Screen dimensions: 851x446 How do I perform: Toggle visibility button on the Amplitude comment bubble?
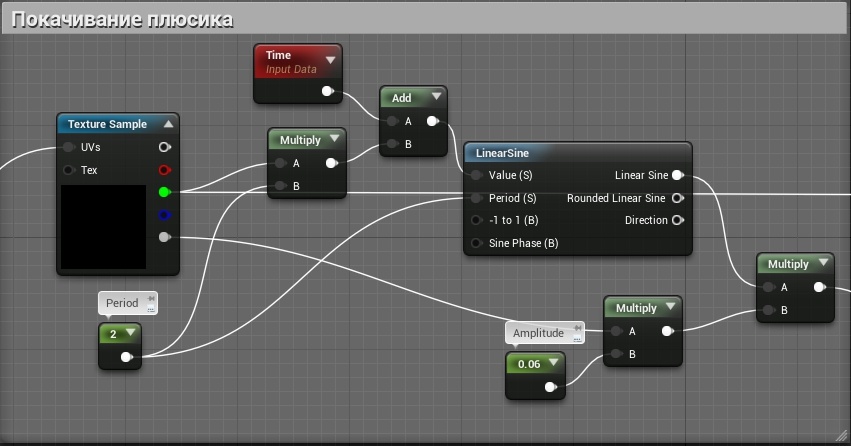click(x=577, y=339)
